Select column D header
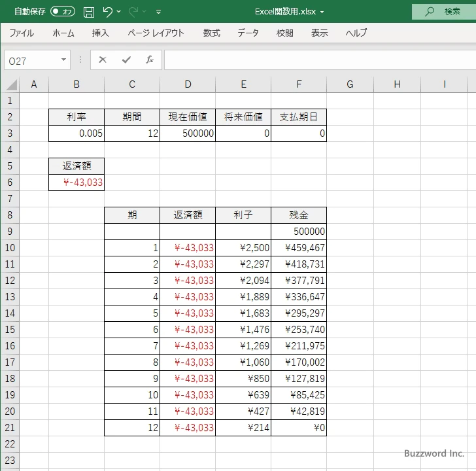The image size is (476, 471). point(188,84)
